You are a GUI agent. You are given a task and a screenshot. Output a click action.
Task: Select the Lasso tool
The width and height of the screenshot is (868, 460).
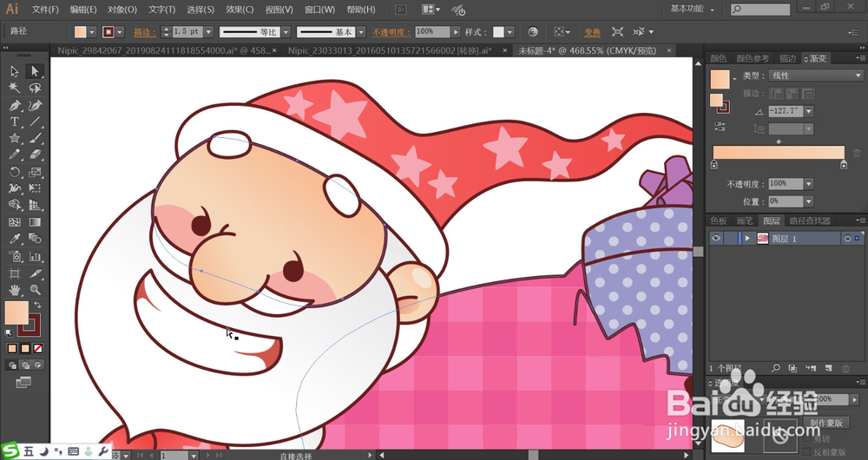tap(35, 88)
